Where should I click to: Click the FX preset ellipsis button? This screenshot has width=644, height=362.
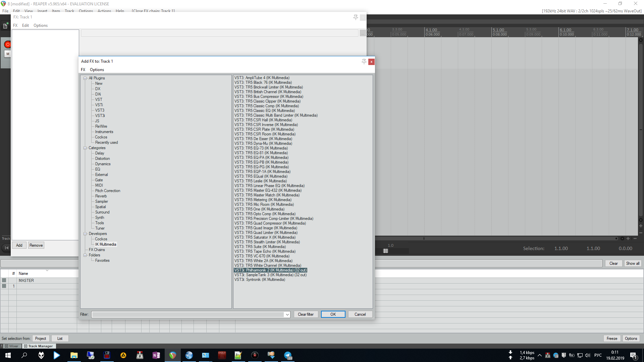click(x=363, y=33)
